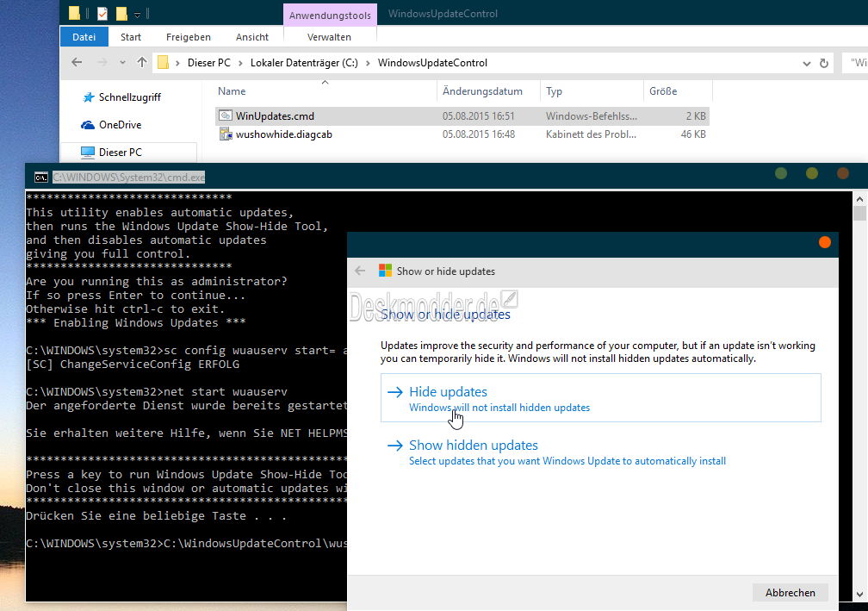Minimize the cmd.exe window with the green dot
Image resolution: width=868 pixels, height=611 pixels.
click(781, 174)
